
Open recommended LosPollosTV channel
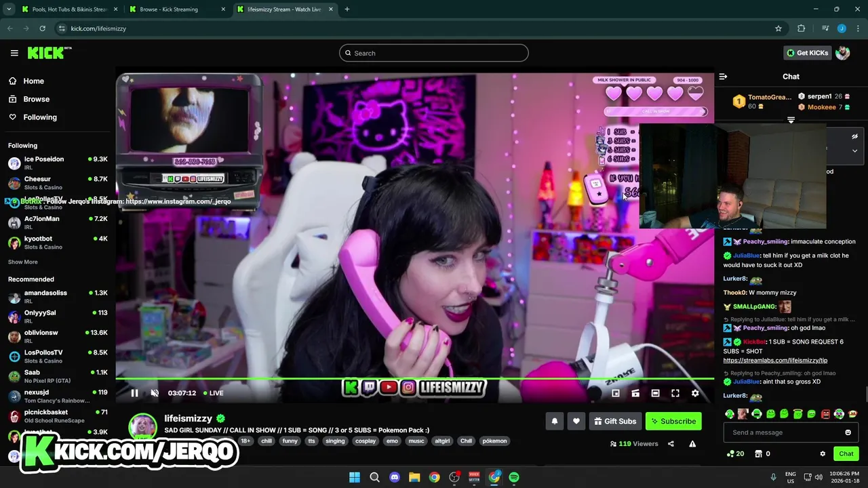point(58,357)
